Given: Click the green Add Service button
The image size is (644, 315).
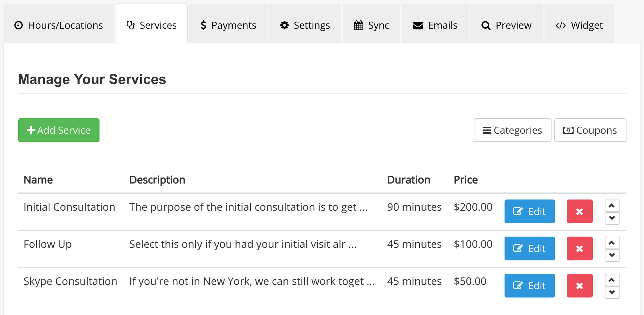Looking at the screenshot, I should 59,130.
